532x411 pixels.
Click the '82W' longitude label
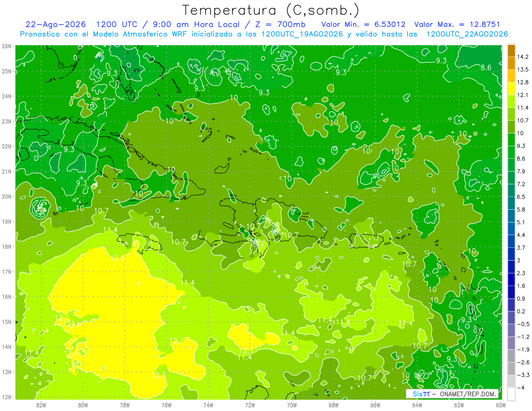point(41,404)
